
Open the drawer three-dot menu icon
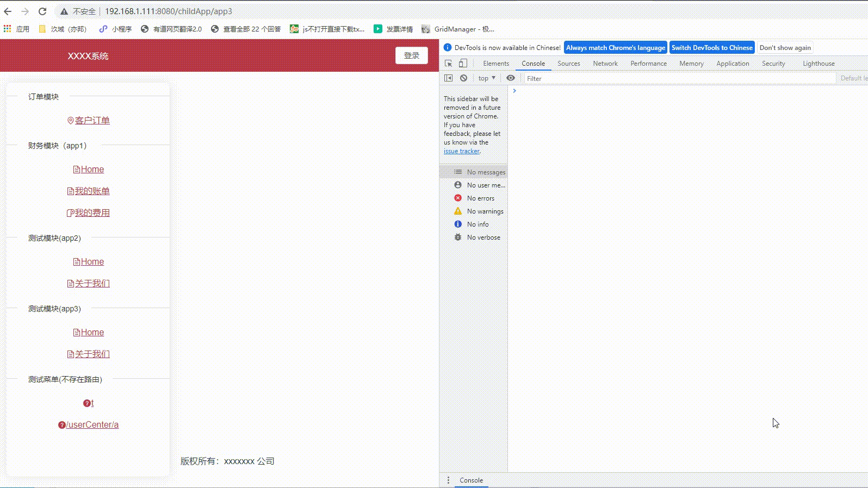pyautogui.click(x=448, y=480)
